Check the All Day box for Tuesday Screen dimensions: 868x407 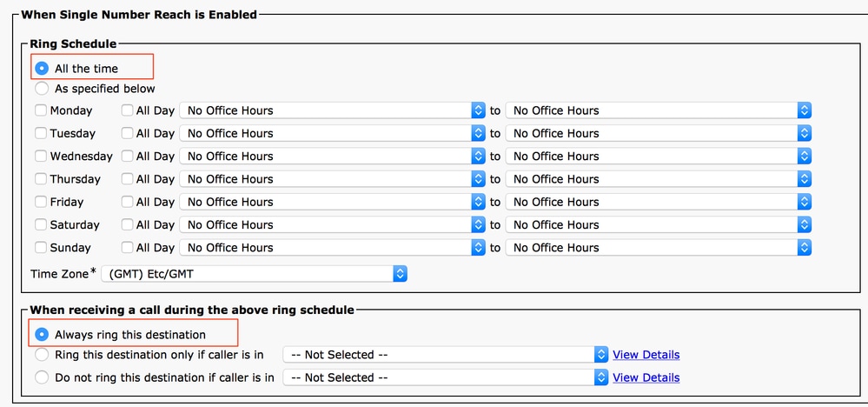click(x=127, y=133)
